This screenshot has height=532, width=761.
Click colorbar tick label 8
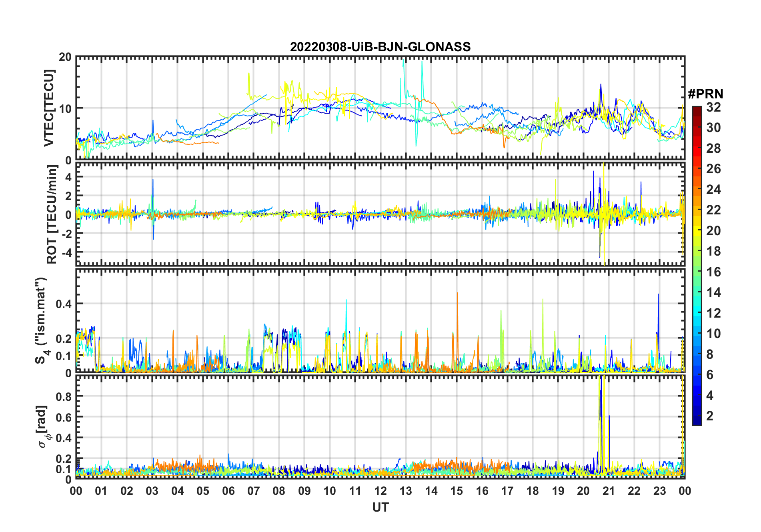pyautogui.click(x=710, y=354)
